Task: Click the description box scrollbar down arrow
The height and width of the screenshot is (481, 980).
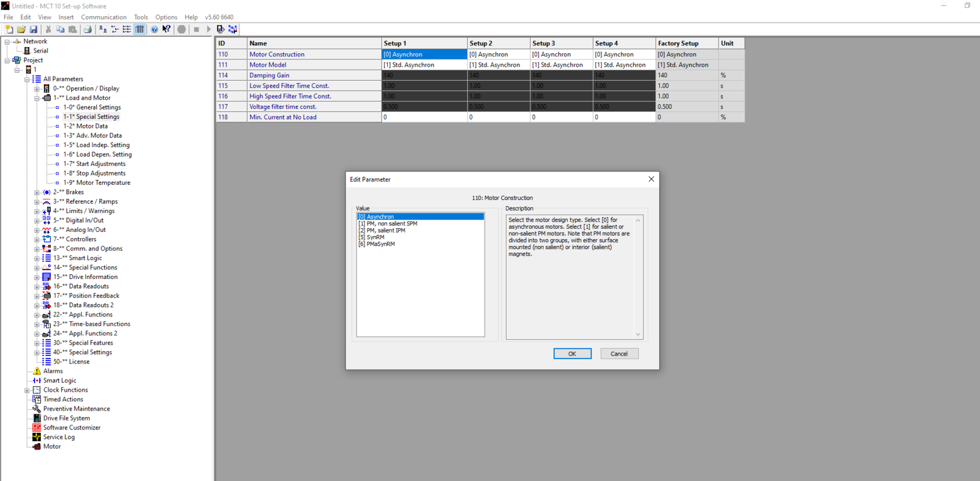Action: 638,334
